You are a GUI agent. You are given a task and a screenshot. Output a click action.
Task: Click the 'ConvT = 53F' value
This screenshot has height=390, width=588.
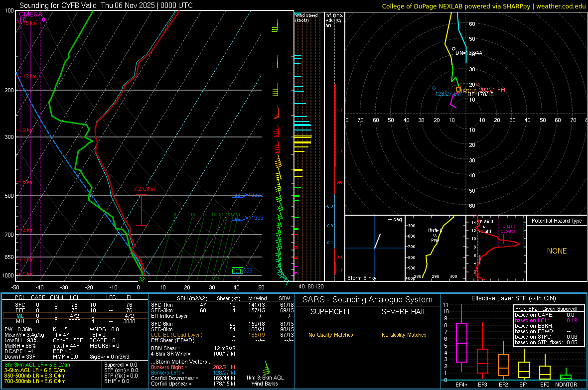pos(68,340)
